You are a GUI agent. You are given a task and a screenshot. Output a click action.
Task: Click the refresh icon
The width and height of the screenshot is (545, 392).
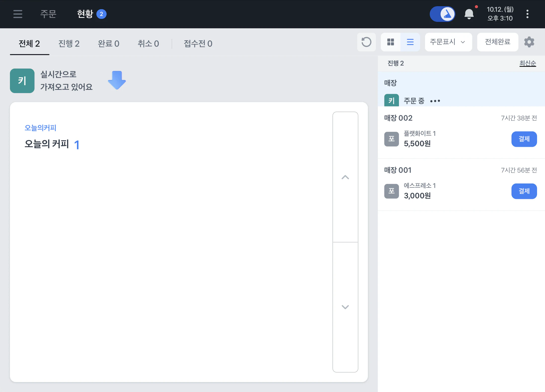click(x=366, y=42)
